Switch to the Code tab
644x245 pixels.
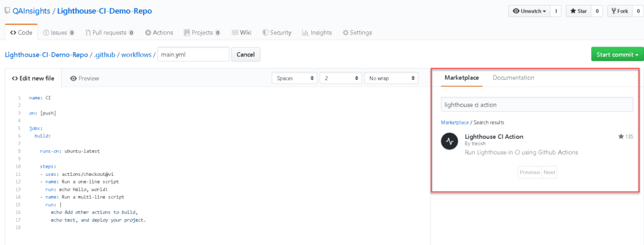tap(21, 33)
